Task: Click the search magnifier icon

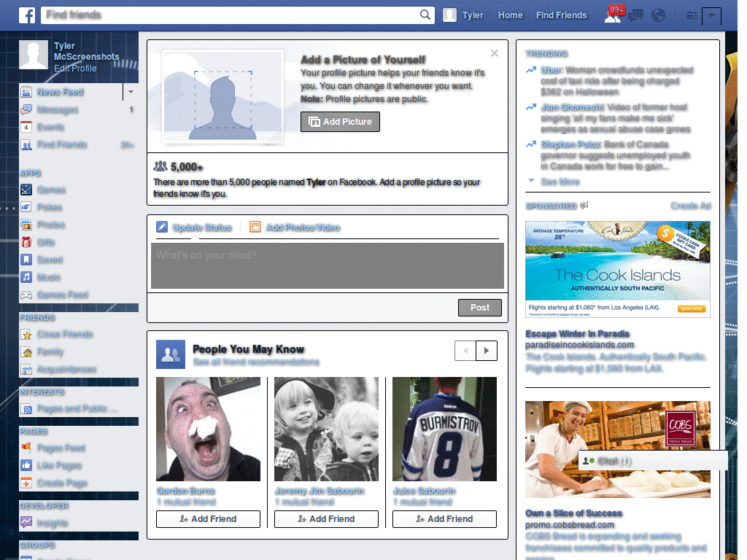Action: click(x=425, y=15)
